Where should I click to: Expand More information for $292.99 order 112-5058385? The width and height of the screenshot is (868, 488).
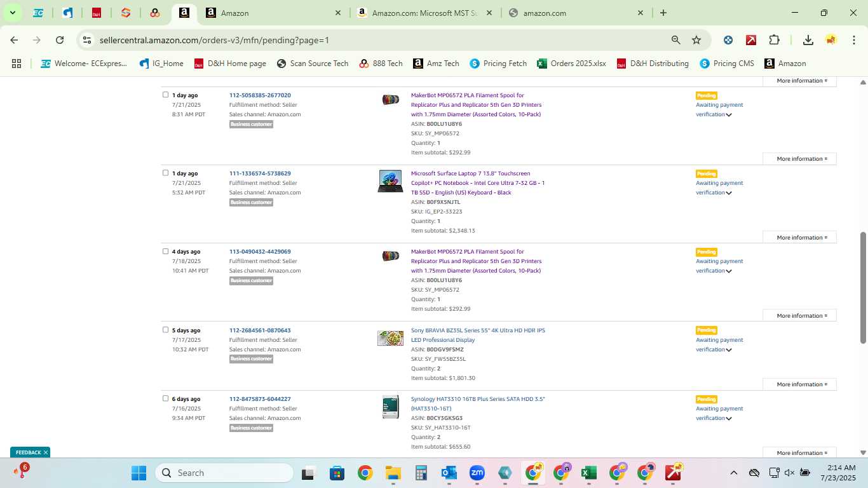(x=799, y=159)
